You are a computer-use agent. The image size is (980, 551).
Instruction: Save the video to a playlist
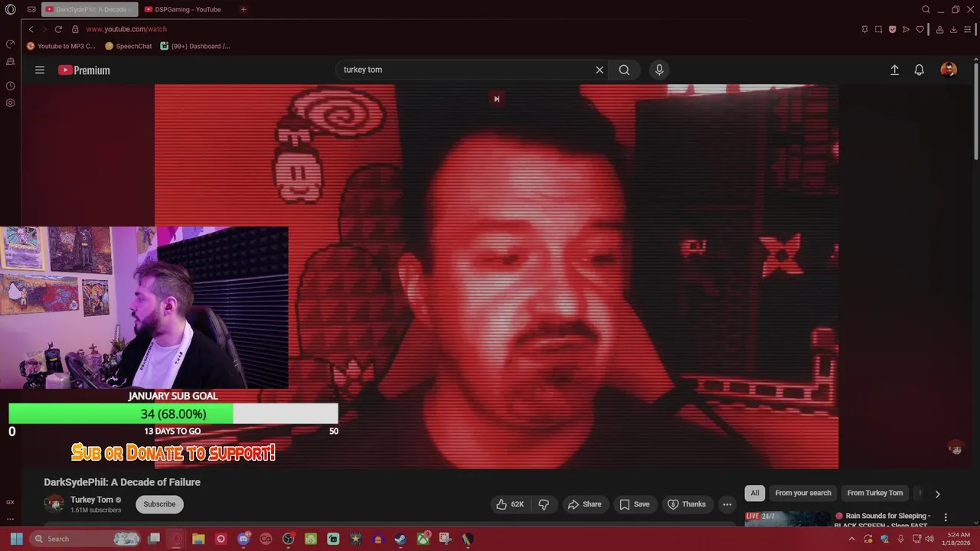tap(635, 504)
